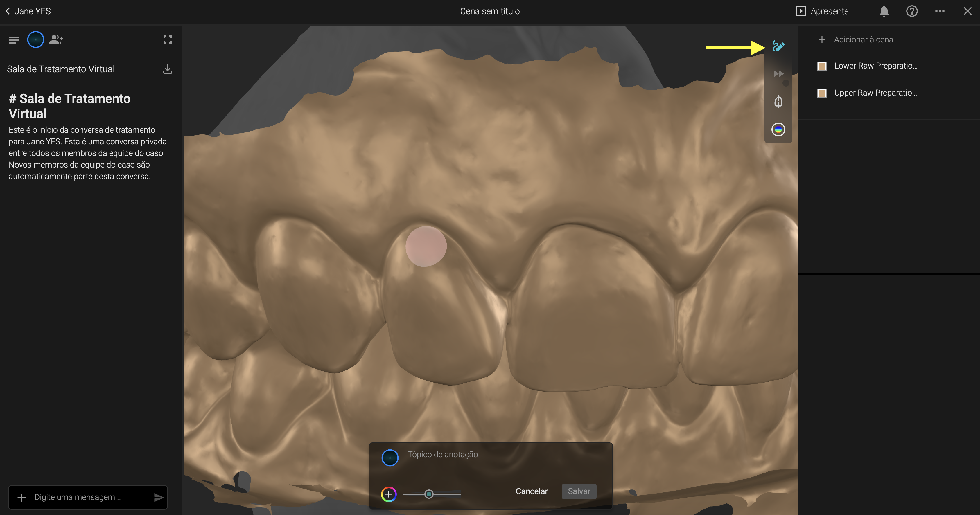The image size is (980, 515).
Task: Click the fast-forward add animation icon
Action: coord(778,74)
